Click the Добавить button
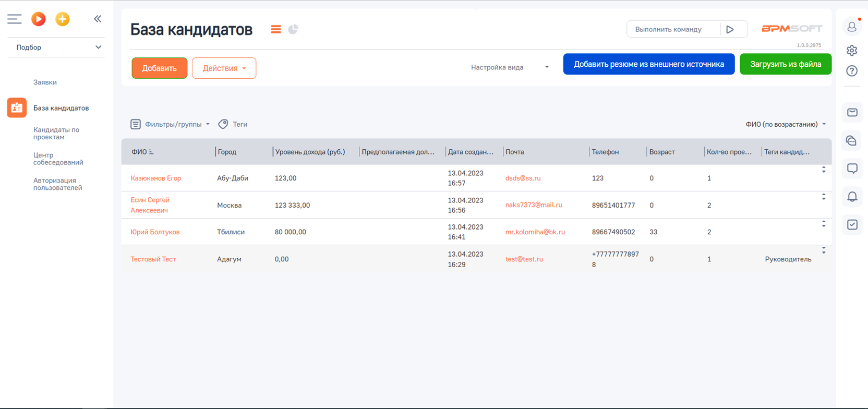The image size is (868, 409). 160,68
